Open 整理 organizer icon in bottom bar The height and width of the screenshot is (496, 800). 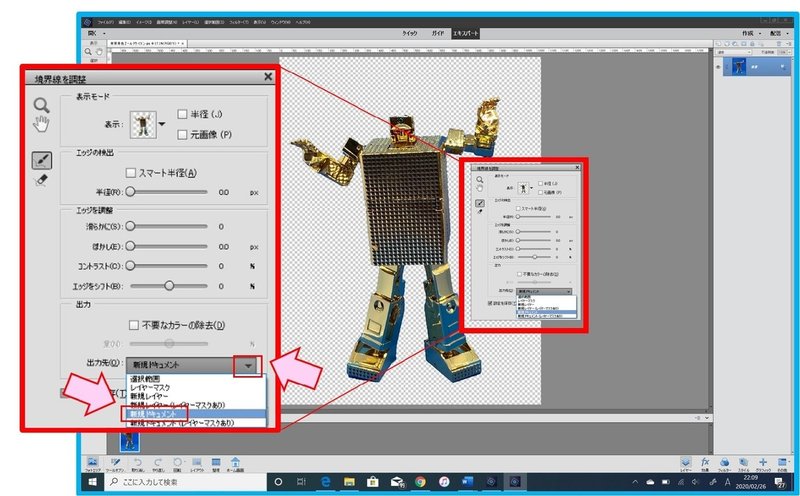tap(216, 463)
